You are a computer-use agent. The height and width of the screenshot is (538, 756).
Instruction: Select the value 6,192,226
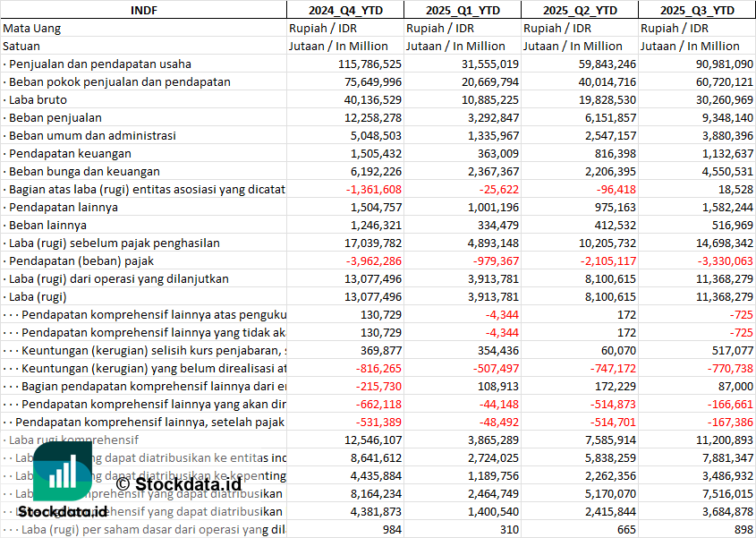[x=377, y=171]
